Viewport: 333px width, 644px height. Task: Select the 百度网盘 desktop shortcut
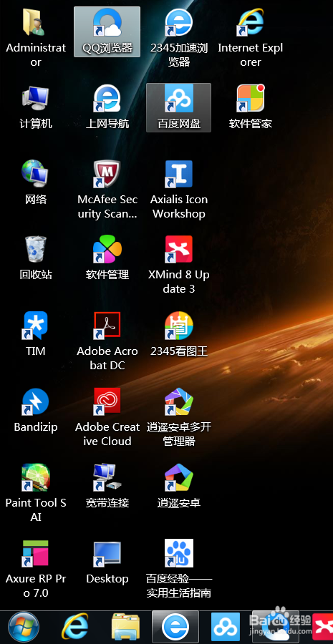(x=179, y=107)
